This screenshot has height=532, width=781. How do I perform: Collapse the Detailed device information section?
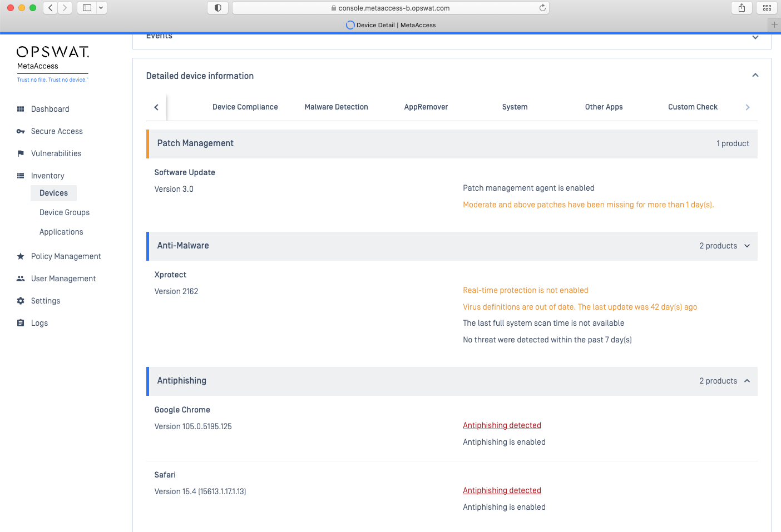point(755,76)
